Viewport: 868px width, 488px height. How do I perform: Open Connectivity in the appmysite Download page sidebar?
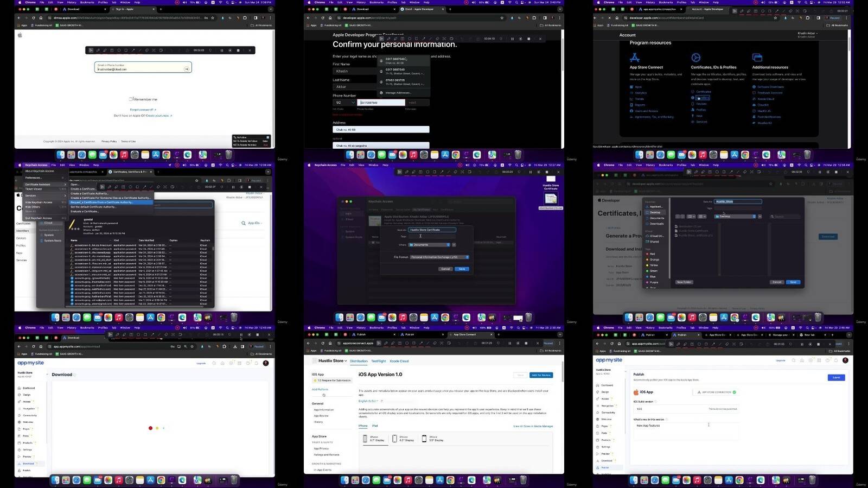pyautogui.click(x=28, y=415)
